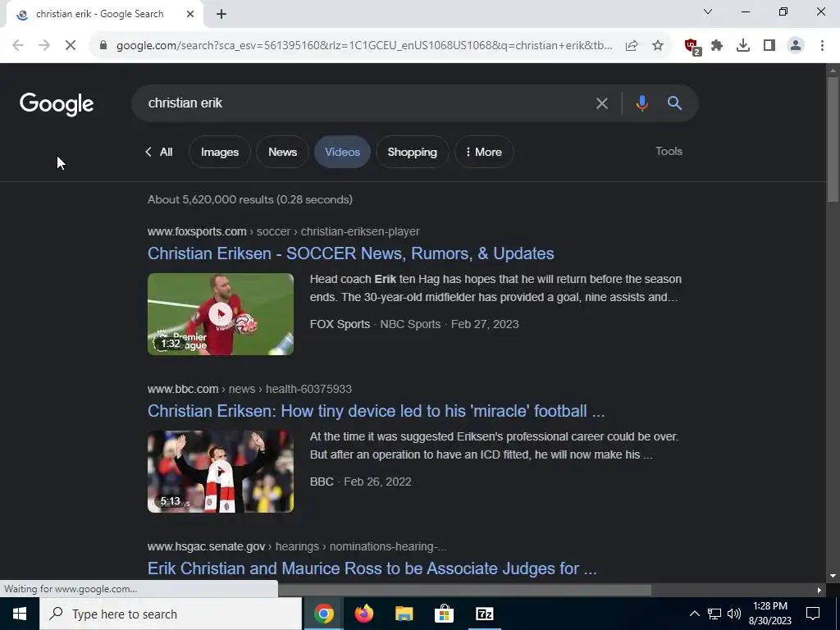The image size is (840, 630).
Task: Go to Google home via logo
Action: (x=57, y=104)
